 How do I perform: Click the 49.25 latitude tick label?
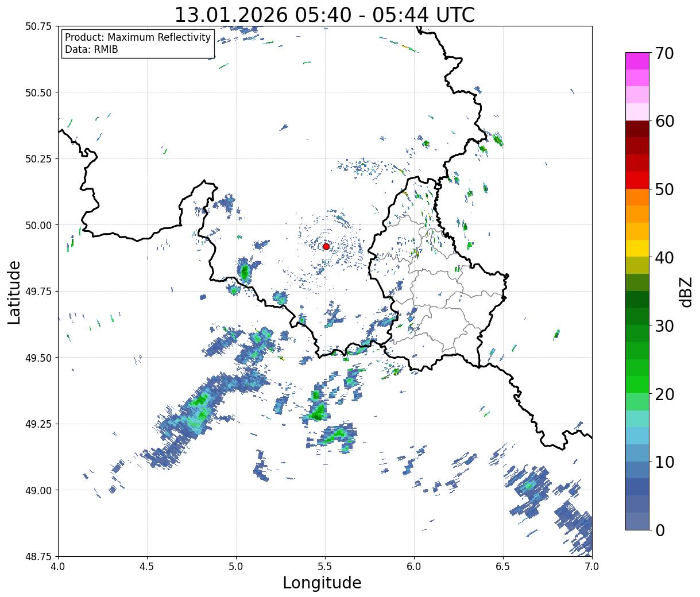click(x=38, y=424)
